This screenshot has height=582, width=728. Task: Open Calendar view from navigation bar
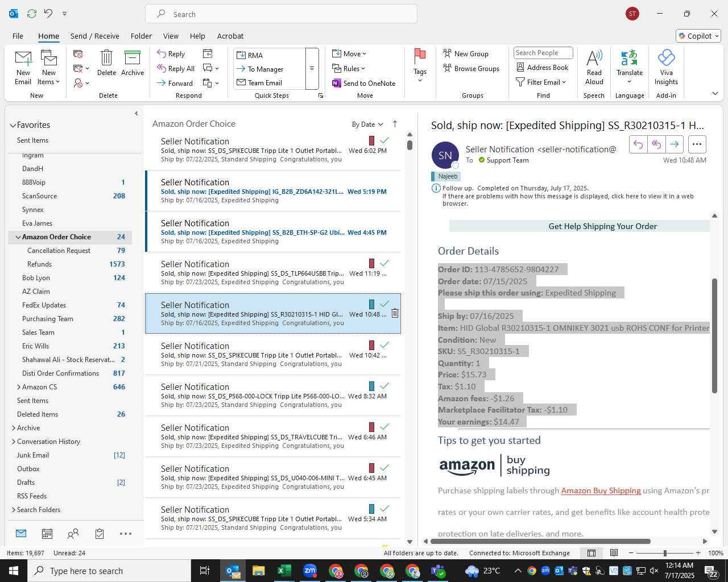47,534
